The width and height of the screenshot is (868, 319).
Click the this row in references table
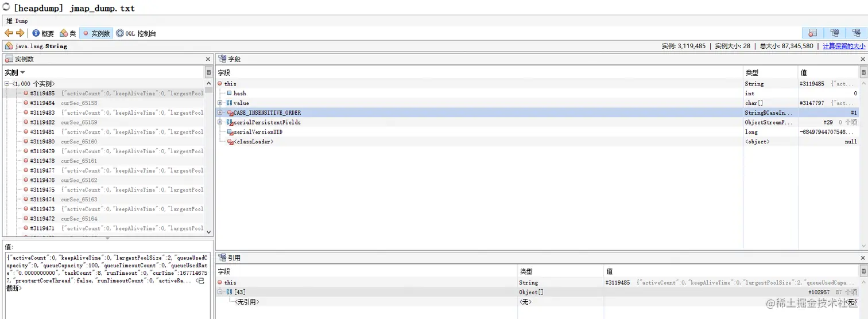tap(537, 282)
